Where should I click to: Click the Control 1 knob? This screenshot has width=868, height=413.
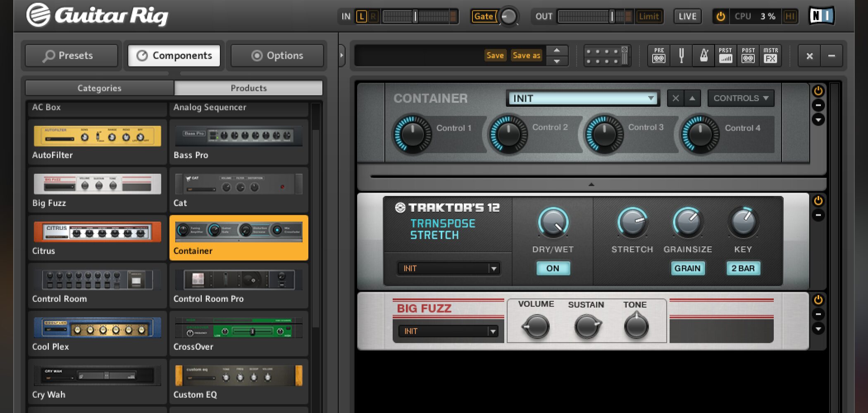pyautogui.click(x=412, y=134)
